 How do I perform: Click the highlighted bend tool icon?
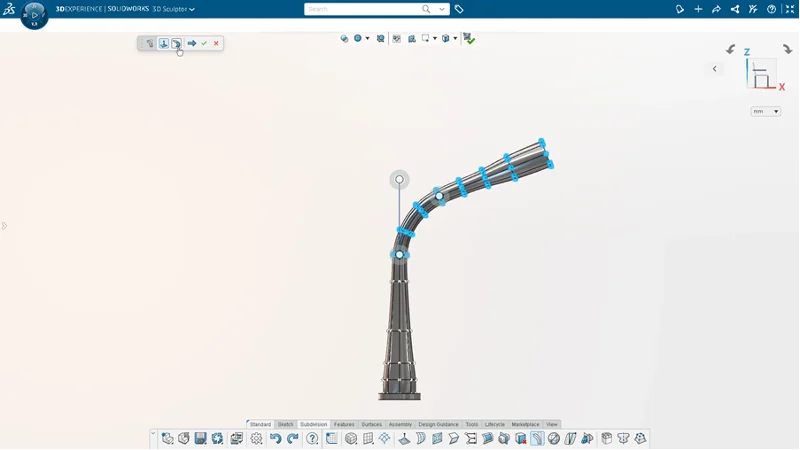point(537,438)
